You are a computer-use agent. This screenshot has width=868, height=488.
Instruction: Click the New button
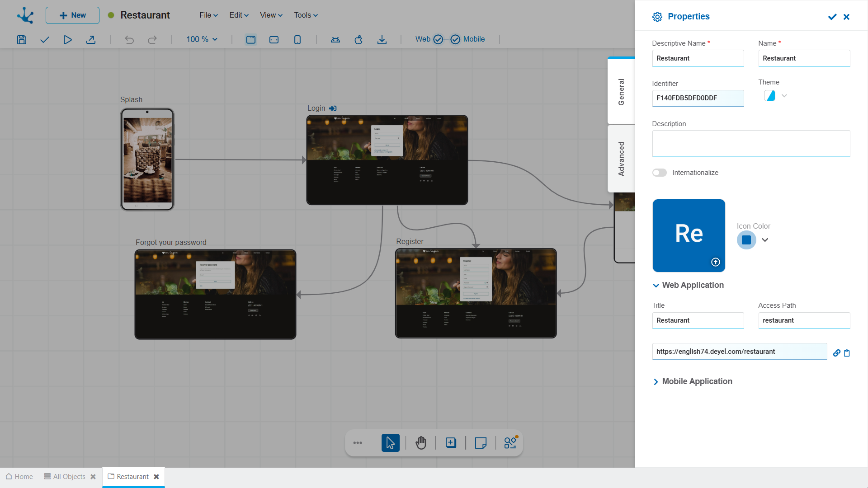[72, 15]
